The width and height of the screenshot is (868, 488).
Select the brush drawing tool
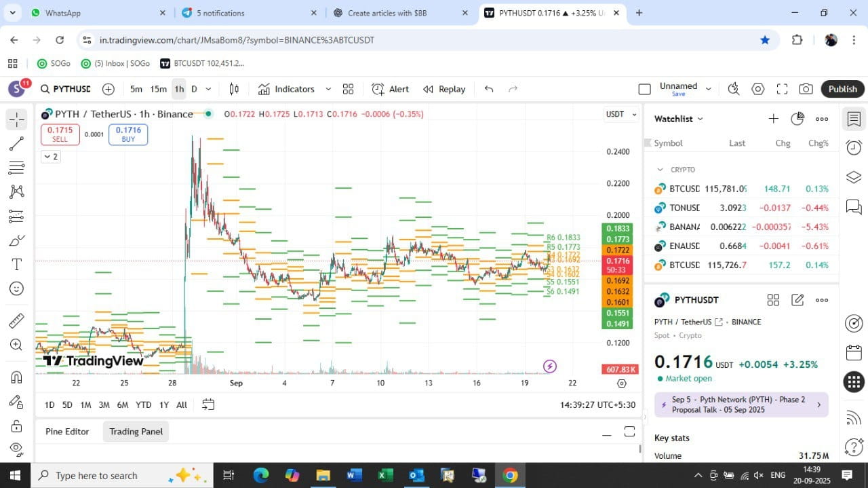tap(17, 240)
